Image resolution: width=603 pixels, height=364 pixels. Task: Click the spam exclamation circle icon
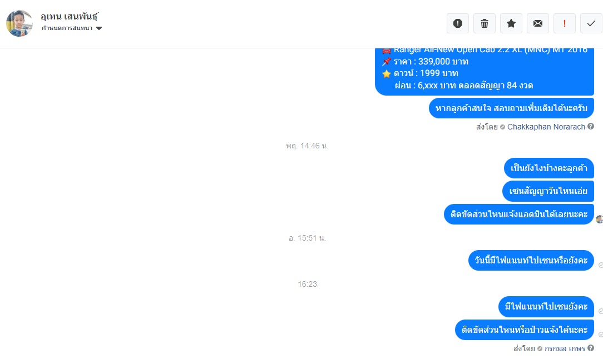point(458,23)
